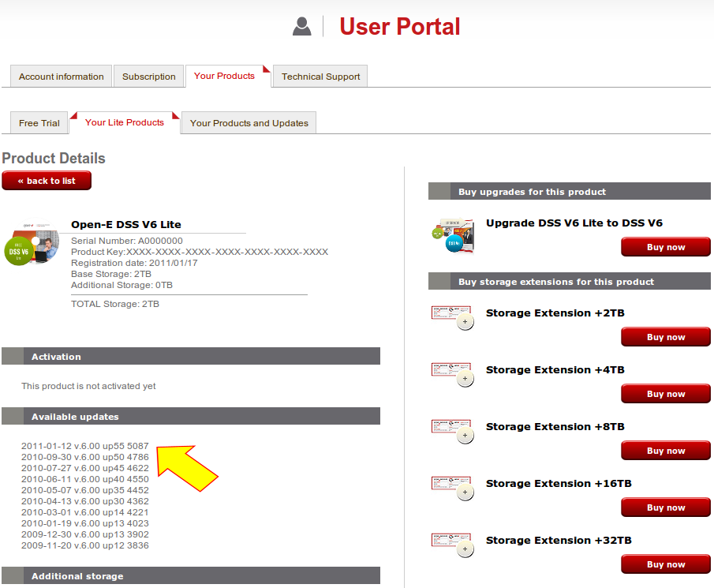714x588 pixels.
Task: Click the Activation section header
Action: (191, 356)
